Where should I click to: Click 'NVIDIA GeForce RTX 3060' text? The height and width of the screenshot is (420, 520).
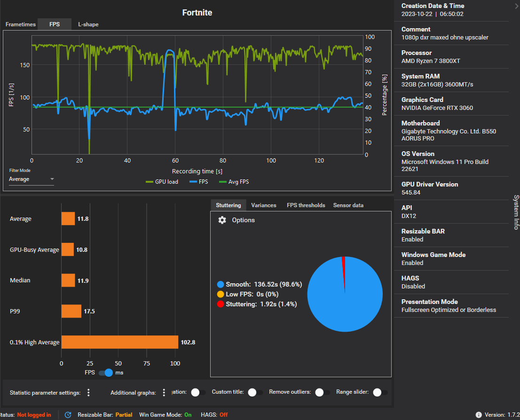click(x=437, y=108)
